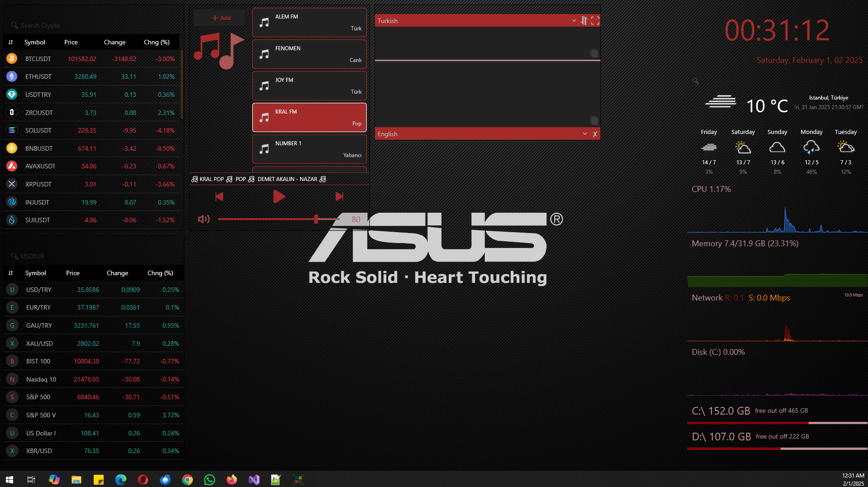Screen dimensions: 868x487
Task: Swap translation languages with the arrows icon
Action: 584,20
